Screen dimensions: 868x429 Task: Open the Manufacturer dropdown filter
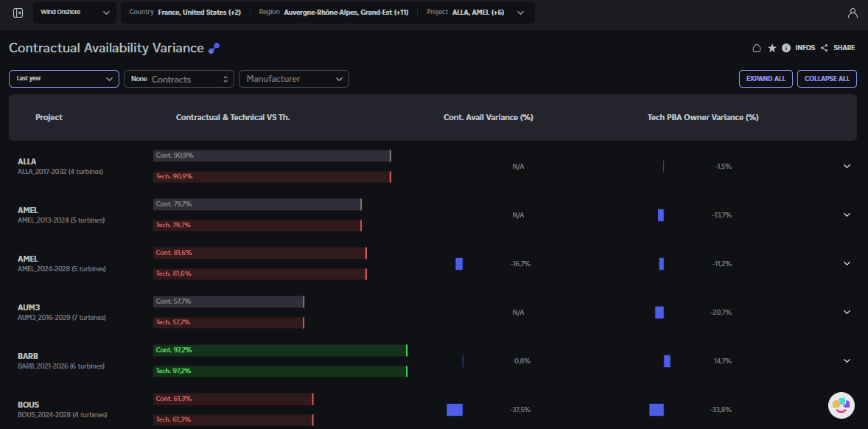point(293,78)
